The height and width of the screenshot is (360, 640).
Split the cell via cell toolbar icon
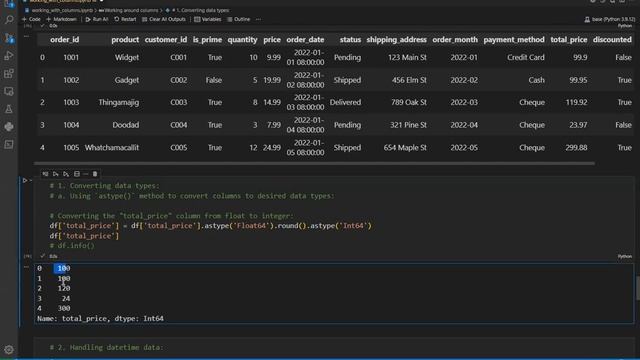coord(77,174)
